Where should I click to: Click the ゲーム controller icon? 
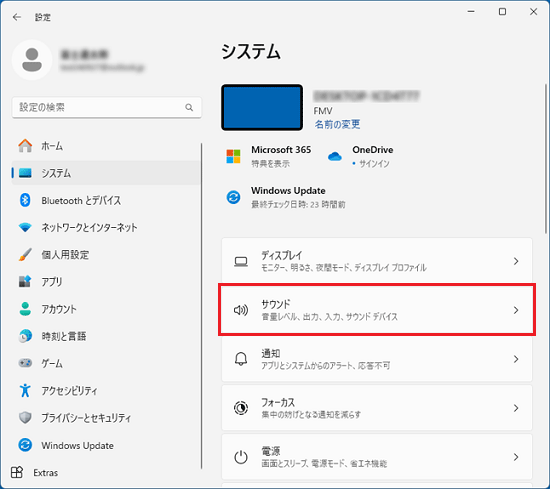[25, 363]
